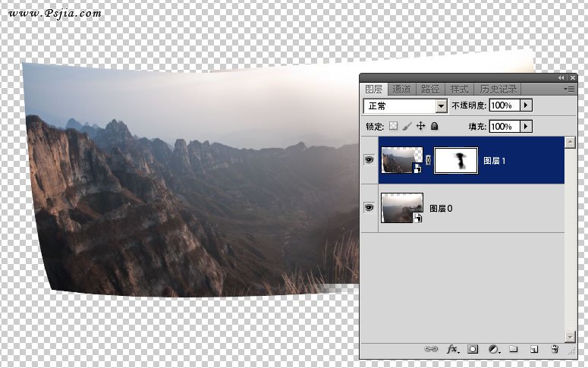Select the 图层 1 mask thumbnail
588x368 pixels.
456,161
